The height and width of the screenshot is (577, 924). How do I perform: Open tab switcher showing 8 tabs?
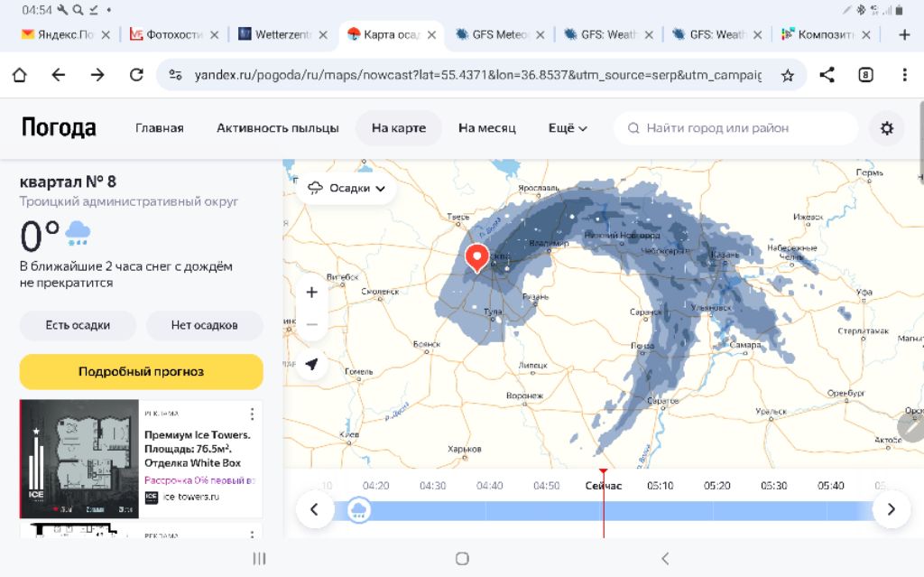click(x=865, y=75)
